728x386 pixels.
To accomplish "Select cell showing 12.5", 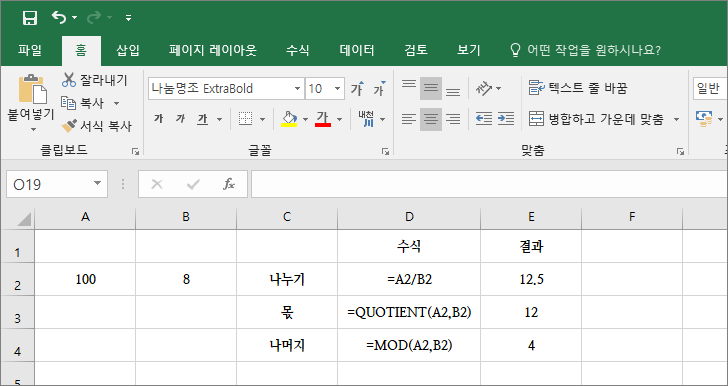I will click(x=531, y=279).
